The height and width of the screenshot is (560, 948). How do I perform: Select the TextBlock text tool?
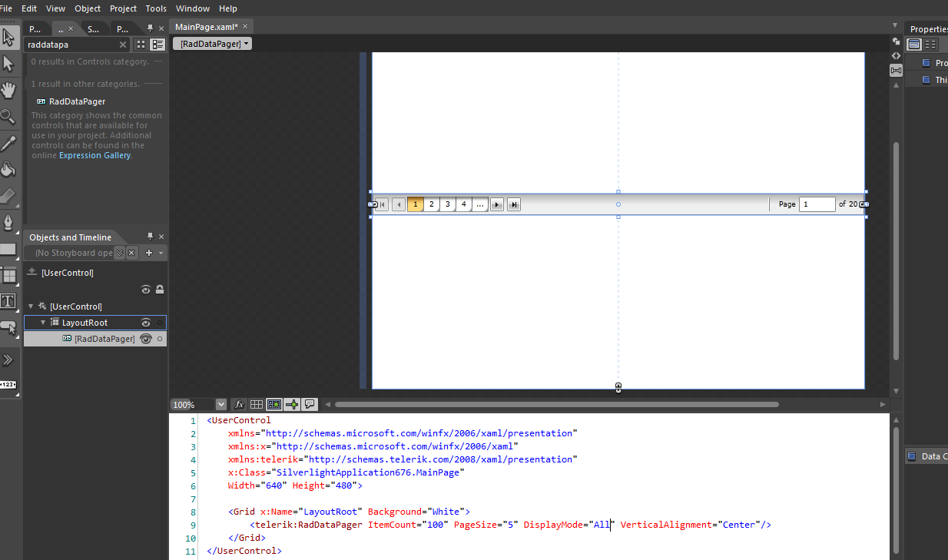(8, 300)
